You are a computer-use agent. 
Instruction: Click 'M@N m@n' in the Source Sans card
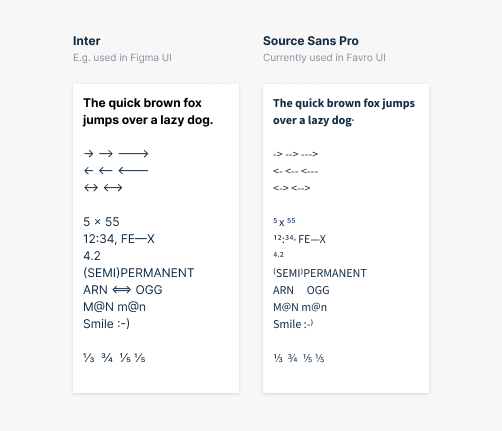pyautogui.click(x=300, y=307)
